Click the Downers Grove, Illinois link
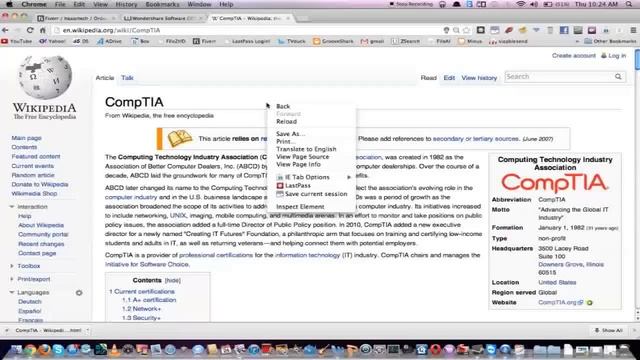 pos(571,264)
